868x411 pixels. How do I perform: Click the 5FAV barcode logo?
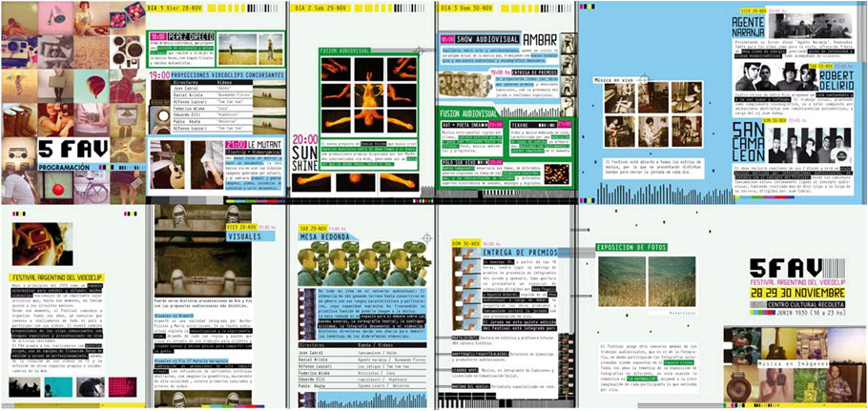(x=796, y=269)
